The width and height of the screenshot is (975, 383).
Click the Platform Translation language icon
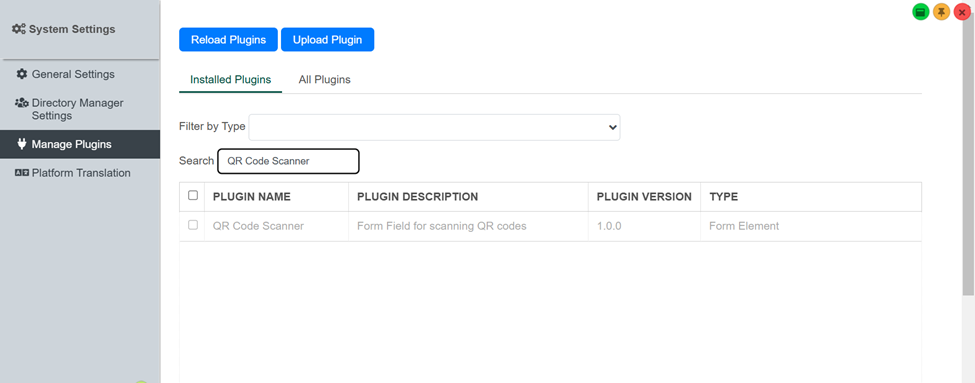point(22,173)
